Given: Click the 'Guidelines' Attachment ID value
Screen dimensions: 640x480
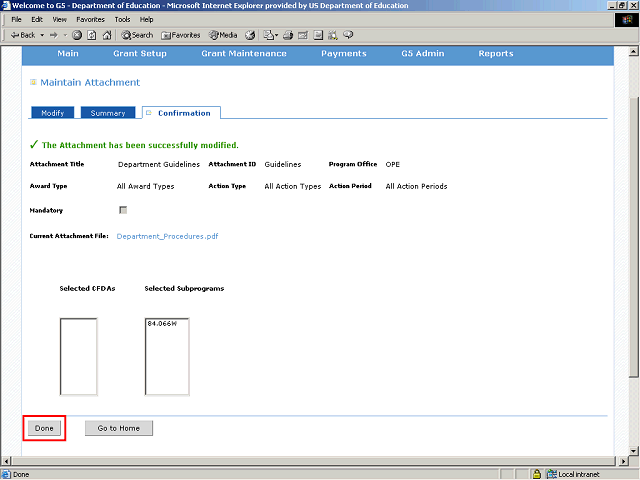Looking at the screenshot, I should [283, 164].
